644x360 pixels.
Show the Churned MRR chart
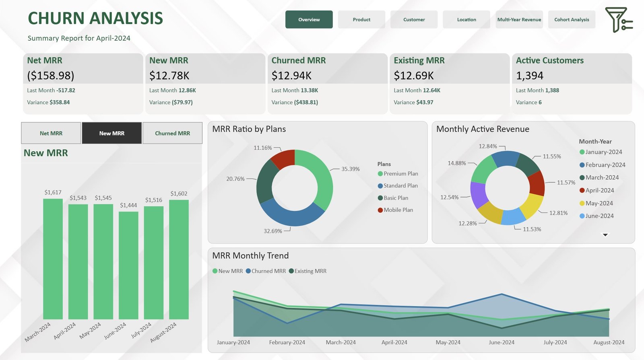173,133
